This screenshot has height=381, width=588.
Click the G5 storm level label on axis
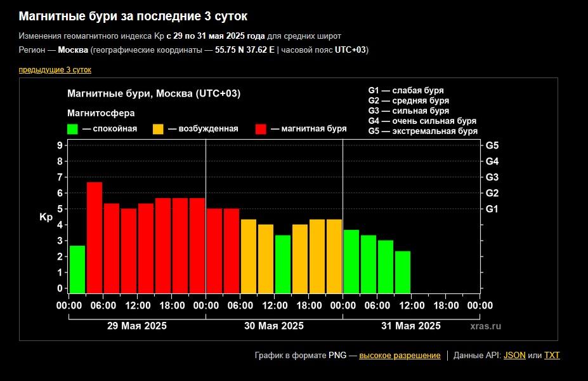tap(492, 145)
